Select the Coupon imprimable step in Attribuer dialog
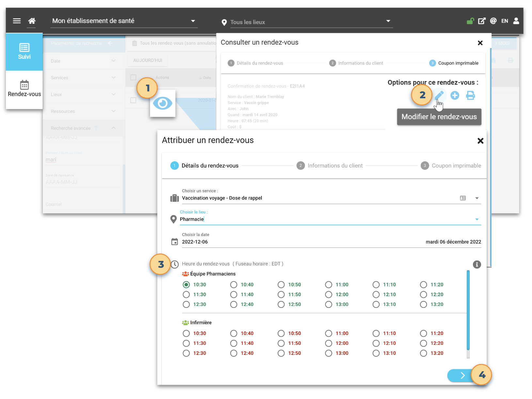 point(451,166)
